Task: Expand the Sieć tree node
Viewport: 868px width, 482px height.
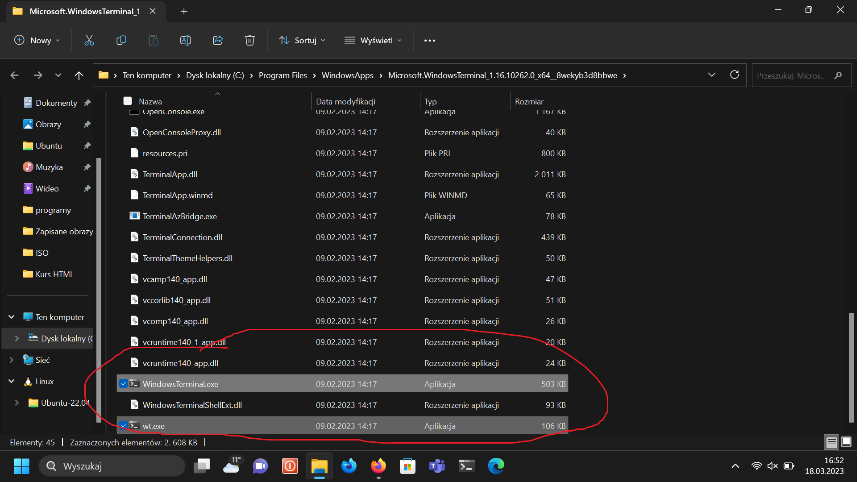Action: point(12,360)
